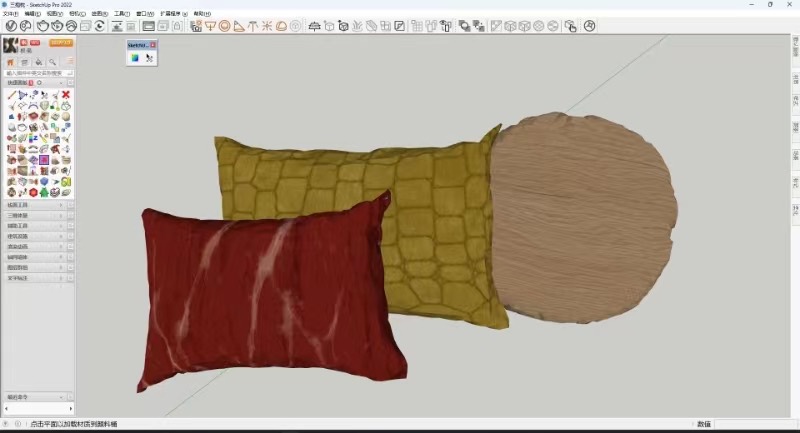Click the colored cube icon in floating toolbar
Image resolution: width=800 pixels, height=433 pixels.
coord(133,58)
